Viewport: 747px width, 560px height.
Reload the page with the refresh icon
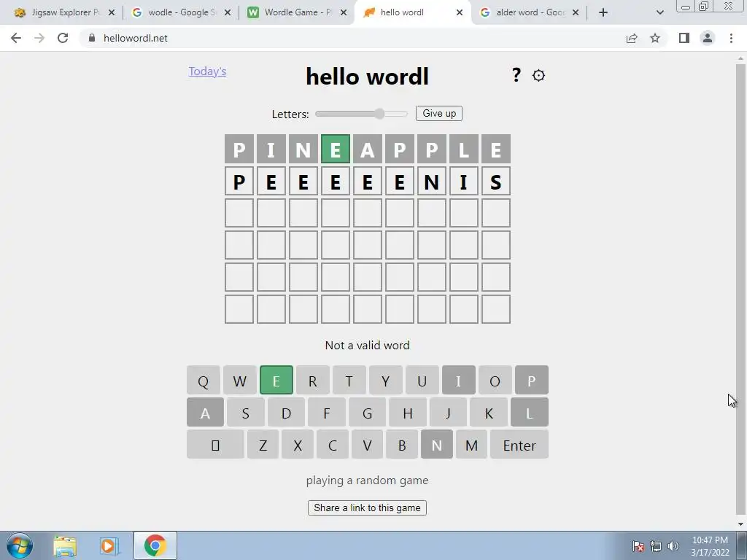coord(63,38)
